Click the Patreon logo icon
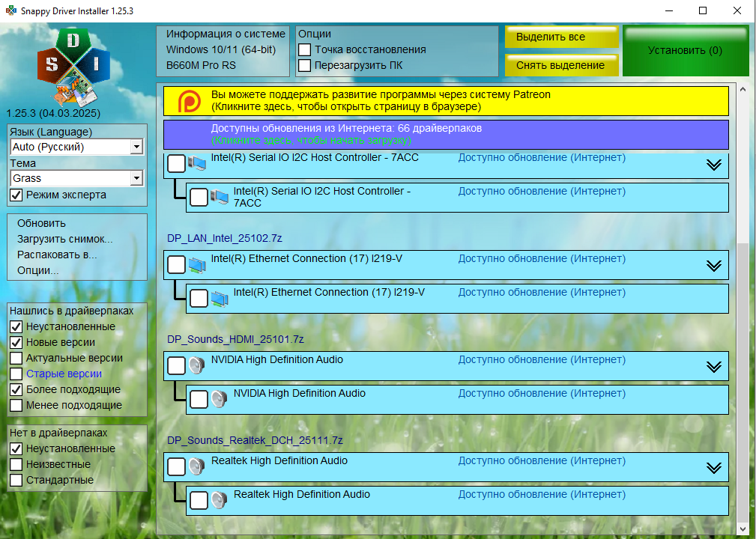The height and width of the screenshot is (539, 756). point(188,101)
